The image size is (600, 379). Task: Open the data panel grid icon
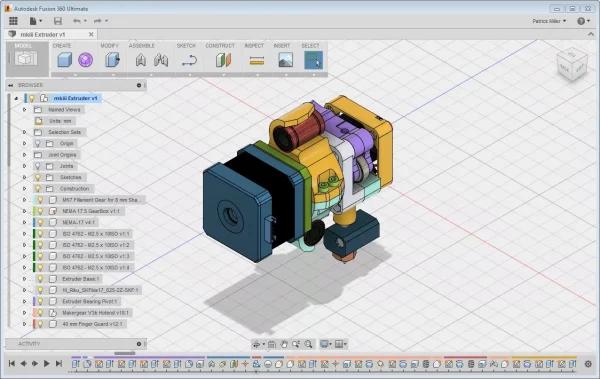pos(13,21)
